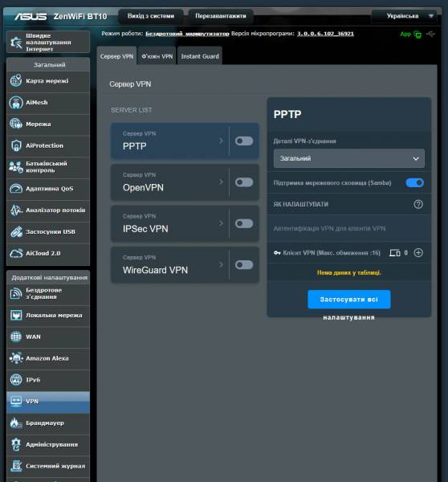This screenshot has height=482, width=448.
Task: Enable the WireGuard VPN toggle
Action: pyautogui.click(x=244, y=264)
